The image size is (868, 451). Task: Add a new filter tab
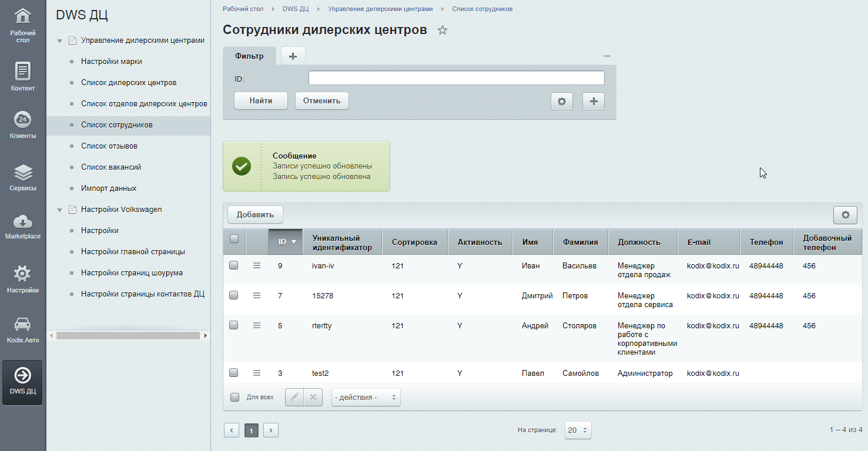(x=293, y=56)
